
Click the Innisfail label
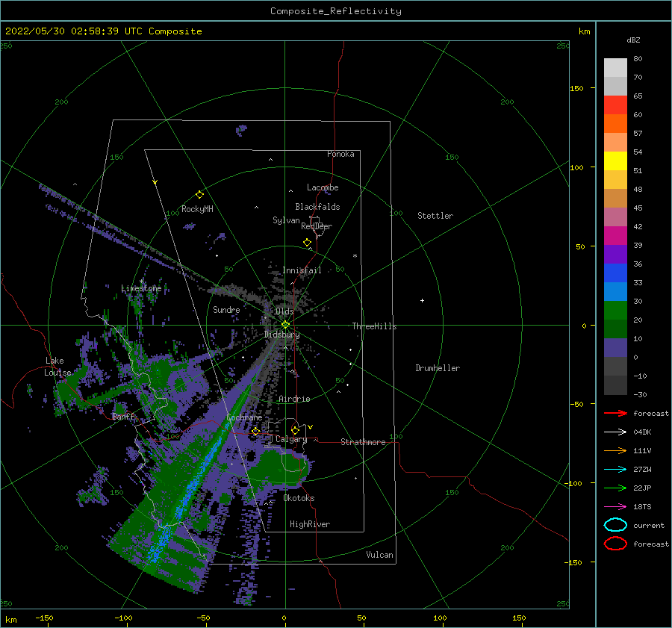click(302, 270)
